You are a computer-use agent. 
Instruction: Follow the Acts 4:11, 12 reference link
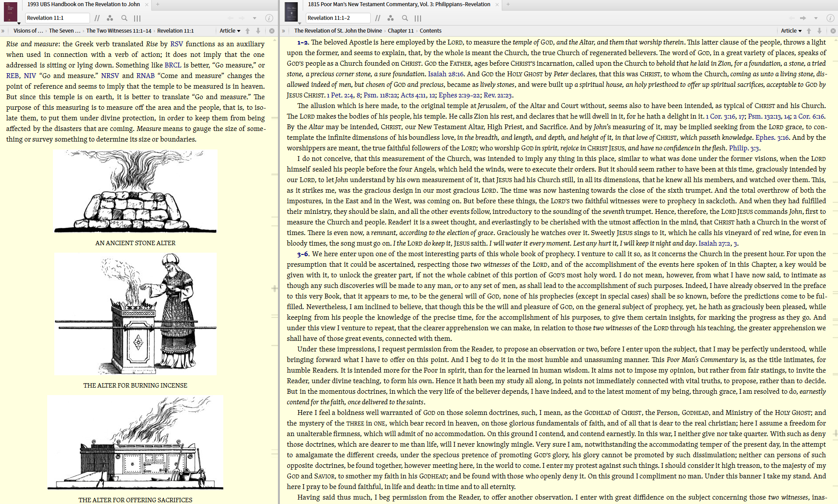click(x=417, y=95)
